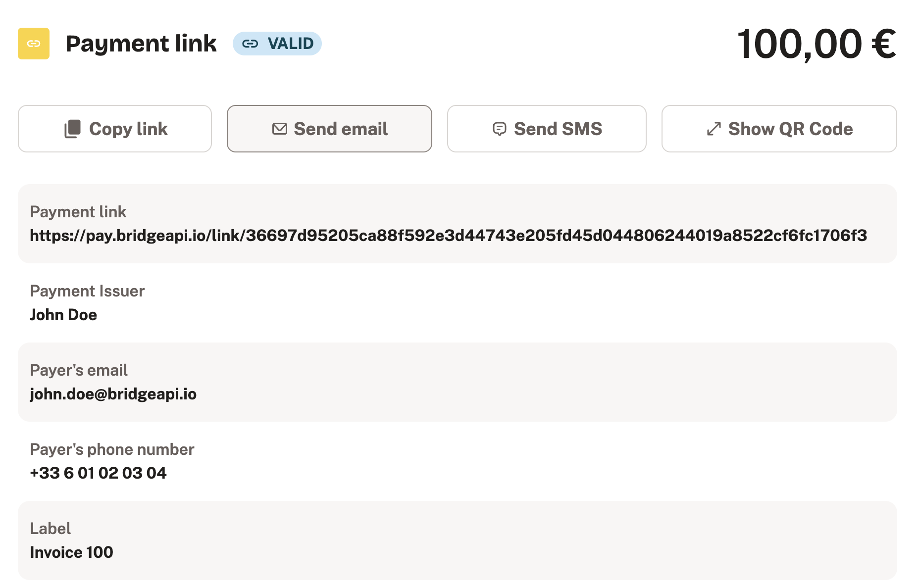This screenshot has width=920, height=588.
Task: Click the envelope icon in Send email
Action: click(x=280, y=129)
